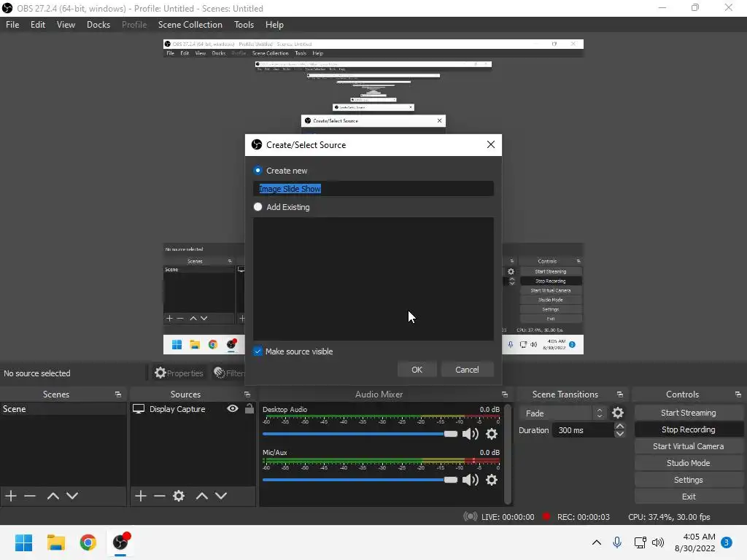Adjust the Desktop Audio volume slider
This screenshot has height=560, width=747.
(360, 434)
